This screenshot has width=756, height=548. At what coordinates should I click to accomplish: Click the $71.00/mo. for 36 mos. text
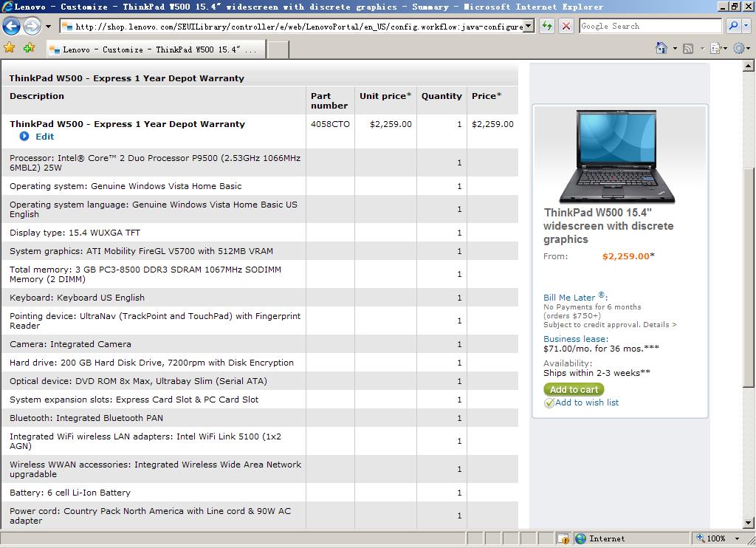pyautogui.click(x=601, y=349)
